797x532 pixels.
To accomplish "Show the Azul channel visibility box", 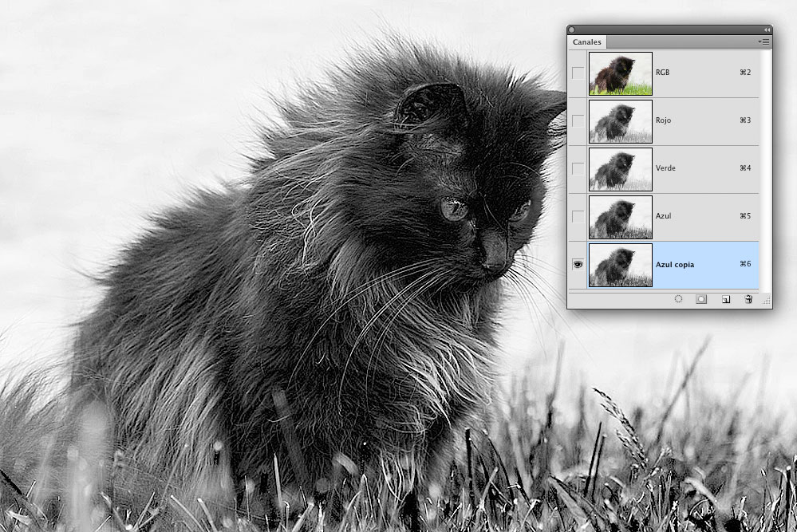I will 578,216.
